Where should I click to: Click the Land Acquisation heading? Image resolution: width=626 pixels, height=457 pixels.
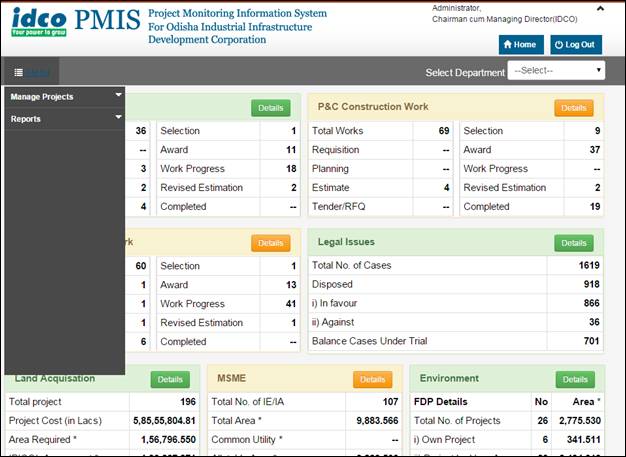55,378
